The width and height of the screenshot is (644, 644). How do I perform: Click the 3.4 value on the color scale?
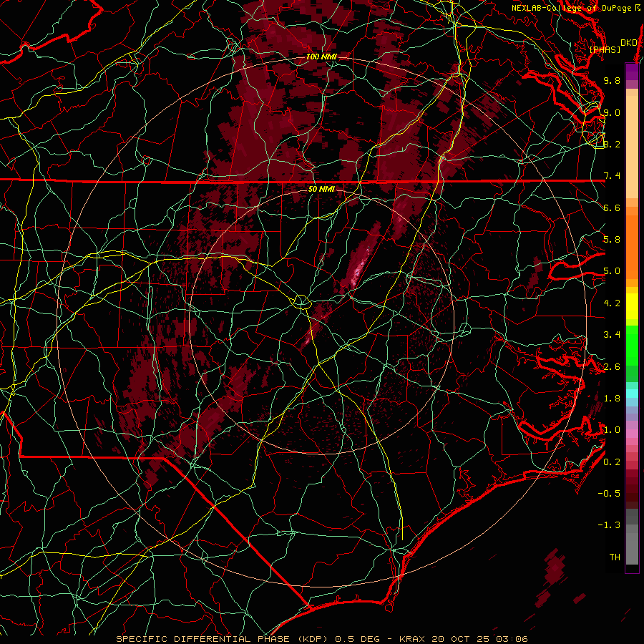point(612,335)
